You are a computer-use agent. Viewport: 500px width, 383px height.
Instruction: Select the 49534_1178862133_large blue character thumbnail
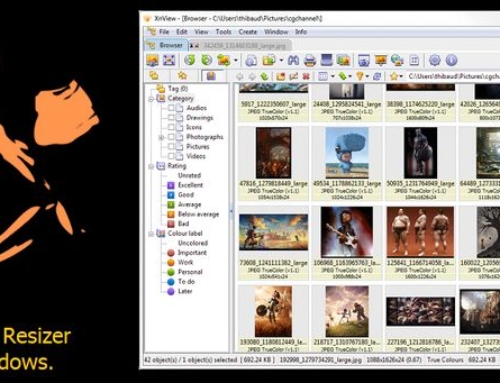coord(347,153)
